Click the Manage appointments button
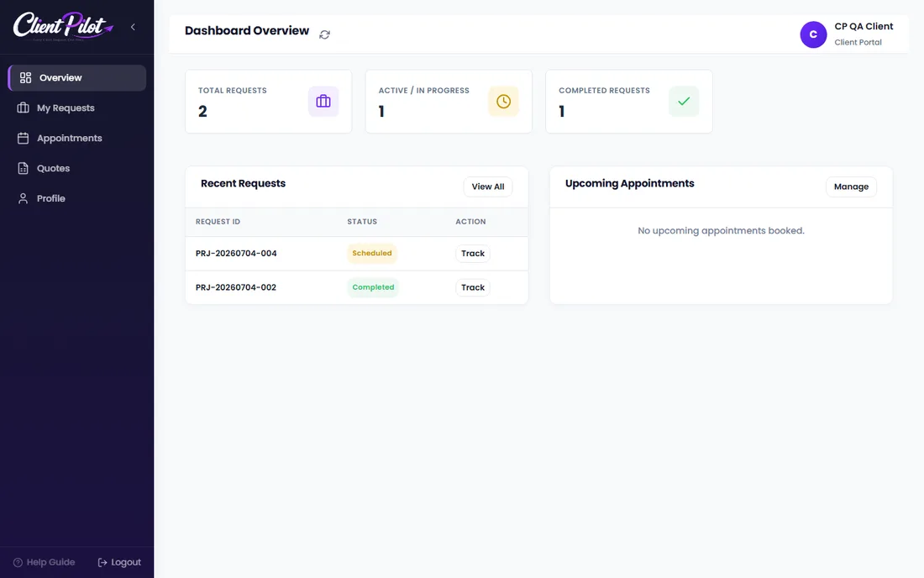Screen dimensions: 924x578 point(851,187)
